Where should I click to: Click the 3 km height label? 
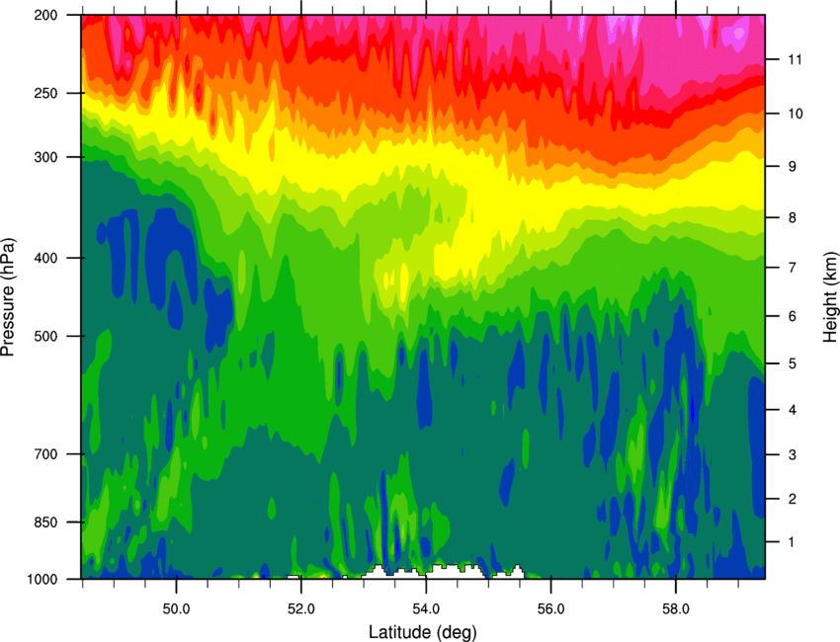point(792,454)
